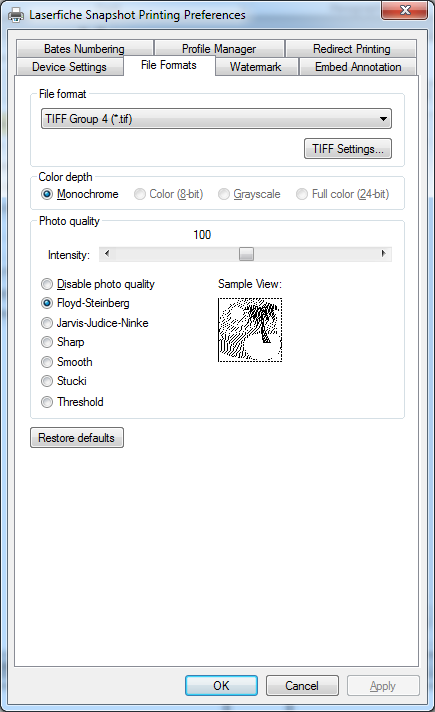
Task: Click the intensity slider left arrow
Action: pyautogui.click(x=107, y=254)
